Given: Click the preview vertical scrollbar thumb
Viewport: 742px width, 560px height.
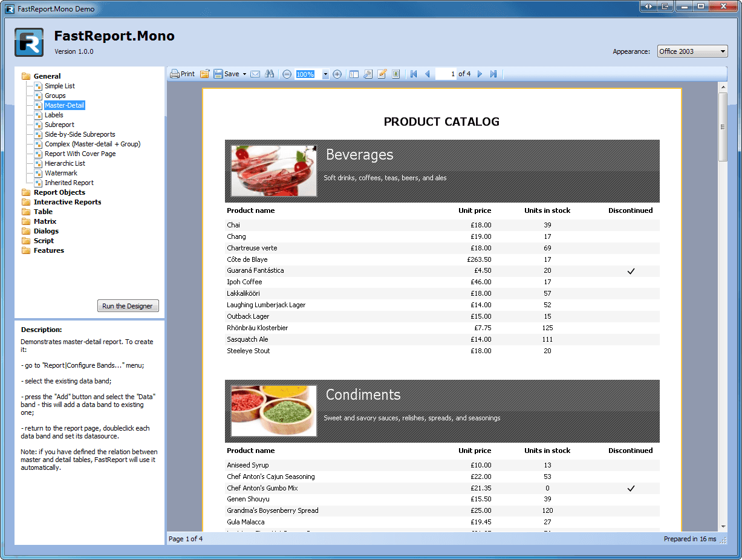Looking at the screenshot, I should tap(723, 127).
